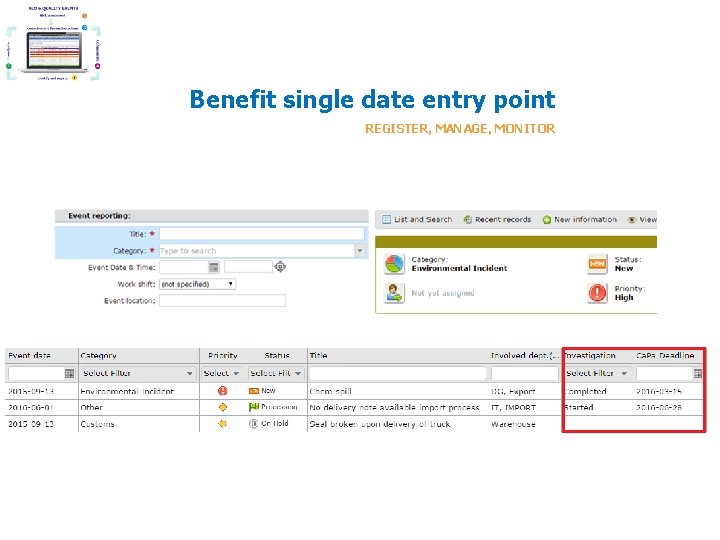
Task: Click the New information green plus icon
Action: coord(546,219)
